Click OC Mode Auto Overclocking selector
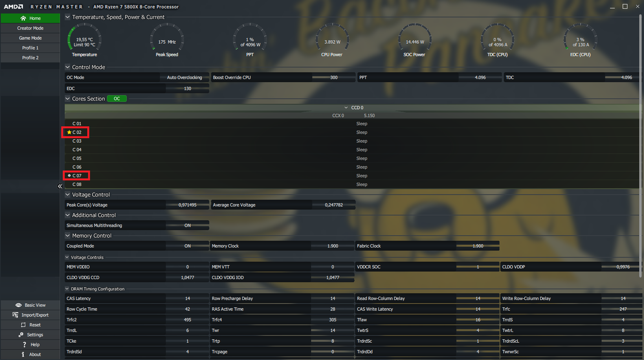 pyautogui.click(x=184, y=77)
